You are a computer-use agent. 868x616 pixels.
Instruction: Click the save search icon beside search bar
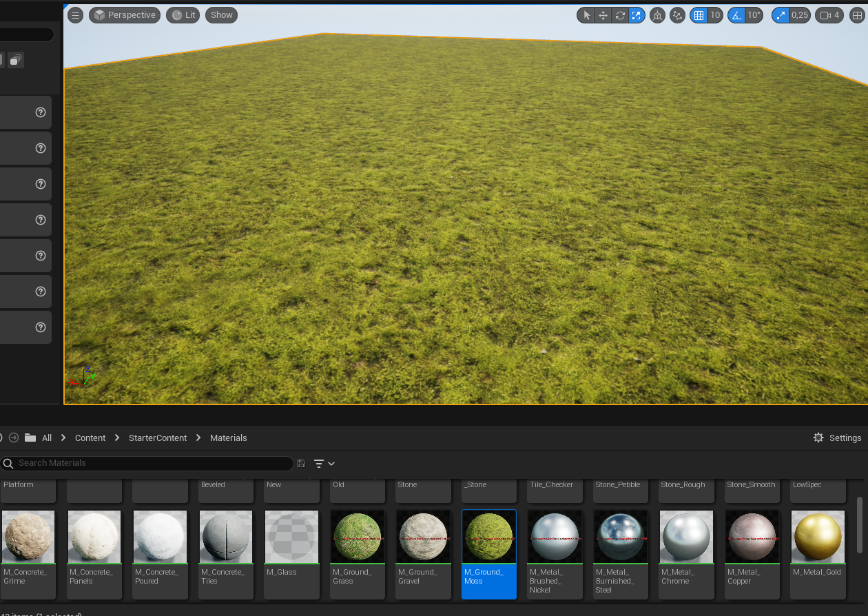pyautogui.click(x=301, y=464)
